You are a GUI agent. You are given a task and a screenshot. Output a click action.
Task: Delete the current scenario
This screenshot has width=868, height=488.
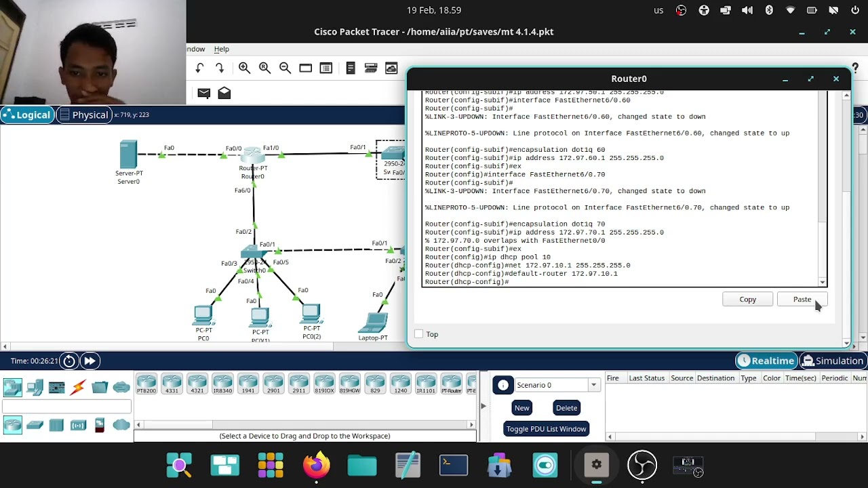coord(566,407)
